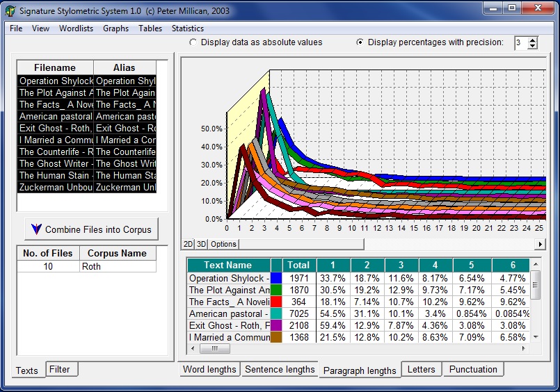Click The Plot Against green color swatch
This screenshot has width=560, height=392.
click(276, 290)
